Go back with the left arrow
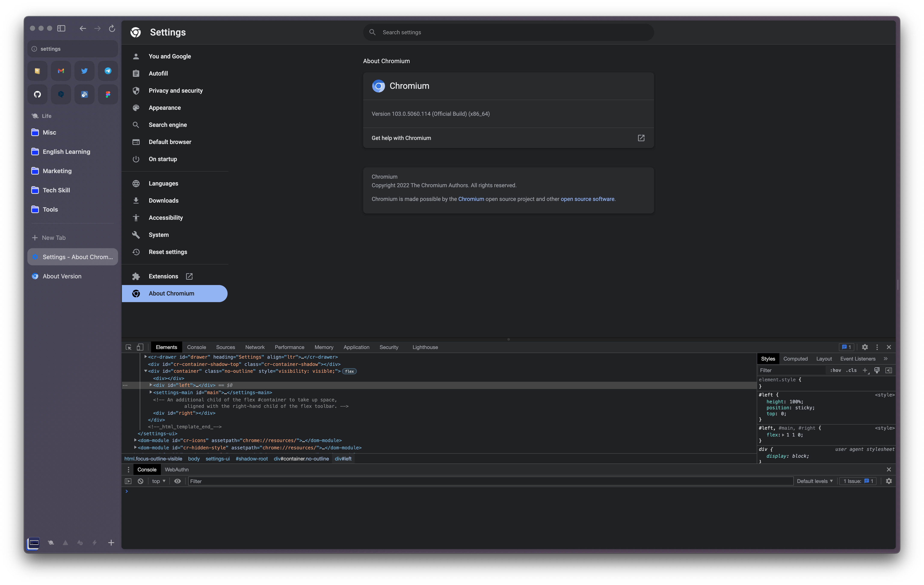This screenshot has height=585, width=924. click(x=83, y=28)
